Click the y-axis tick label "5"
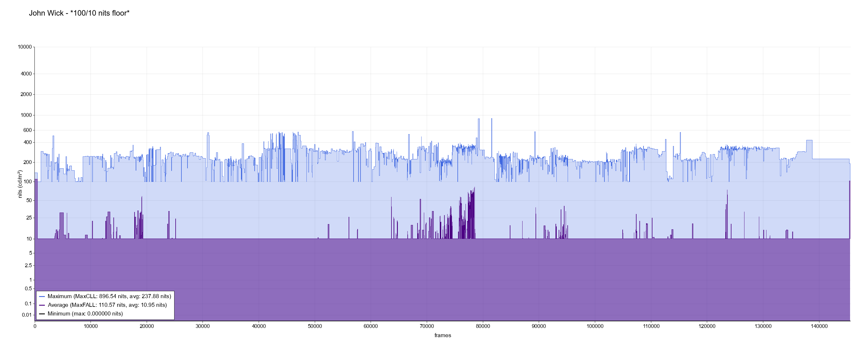The width and height of the screenshot is (868, 347). (x=30, y=253)
